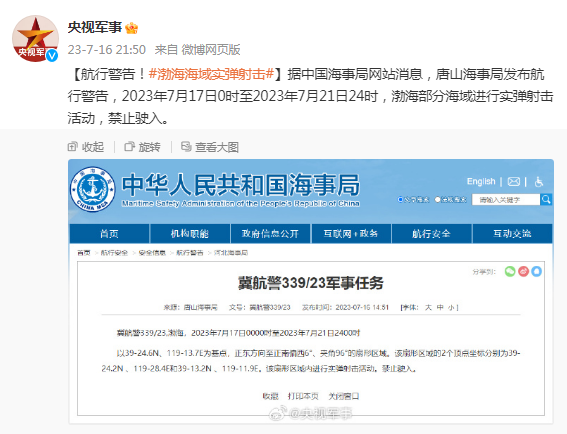567x434 pixels.
Task: Open the 政府信息公开 navigation tab
Action: click(270, 234)
